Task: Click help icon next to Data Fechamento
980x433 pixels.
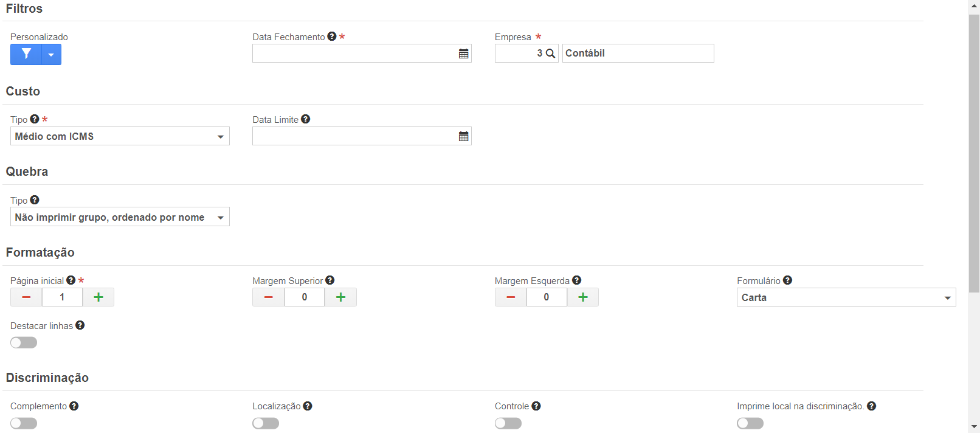Action: [332, 36]
